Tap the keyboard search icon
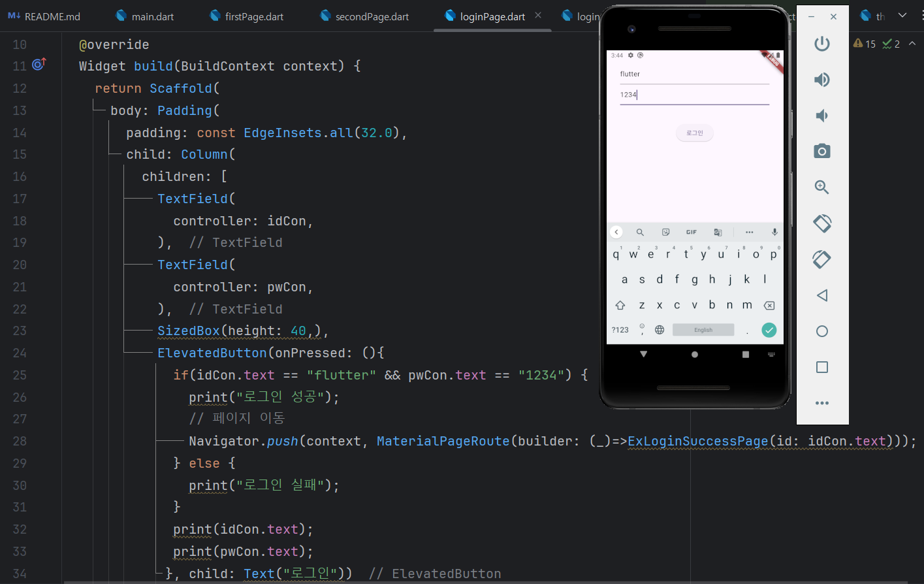This screenshot has height=584, width=924. click(640, 232)
